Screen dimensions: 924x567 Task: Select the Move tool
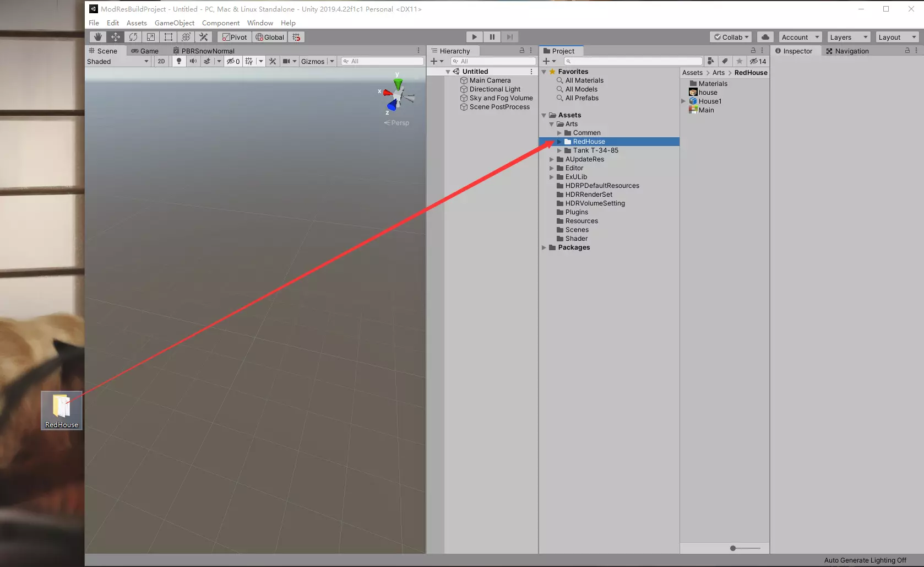coord(116,37)
